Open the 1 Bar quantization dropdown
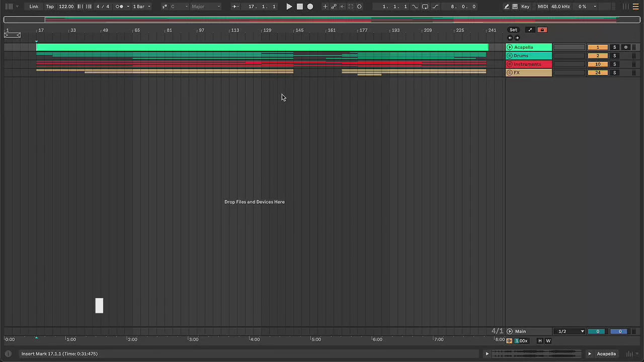 click(141, 7)
